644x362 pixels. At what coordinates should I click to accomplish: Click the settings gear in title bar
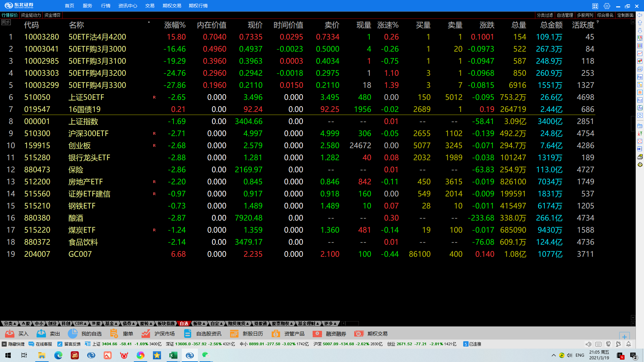[607, 6]
